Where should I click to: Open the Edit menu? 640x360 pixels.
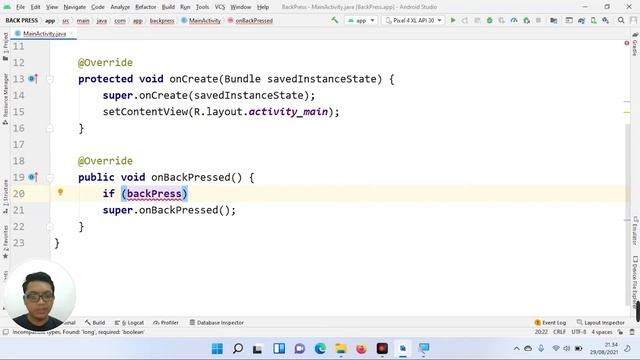click(x=36, y=7)
